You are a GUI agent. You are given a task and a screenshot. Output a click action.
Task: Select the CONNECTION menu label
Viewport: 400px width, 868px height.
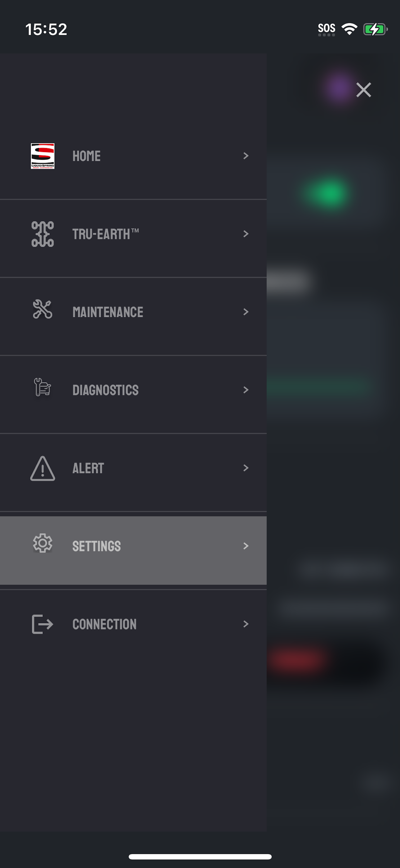(104, 624)
